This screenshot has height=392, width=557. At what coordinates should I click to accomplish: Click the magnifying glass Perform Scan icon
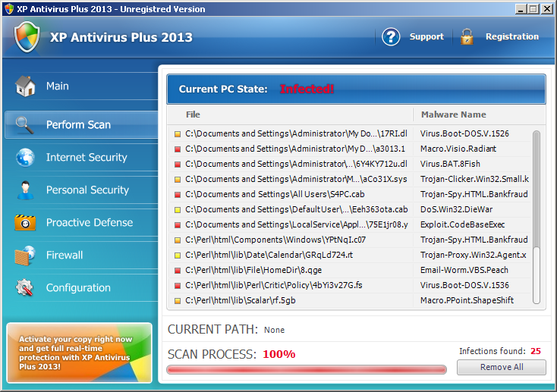point(25,124)
